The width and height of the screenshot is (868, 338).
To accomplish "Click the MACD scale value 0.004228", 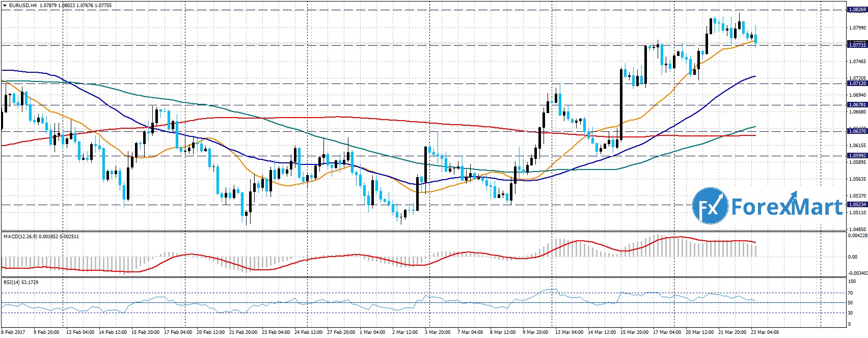I will tap(857, 236).
